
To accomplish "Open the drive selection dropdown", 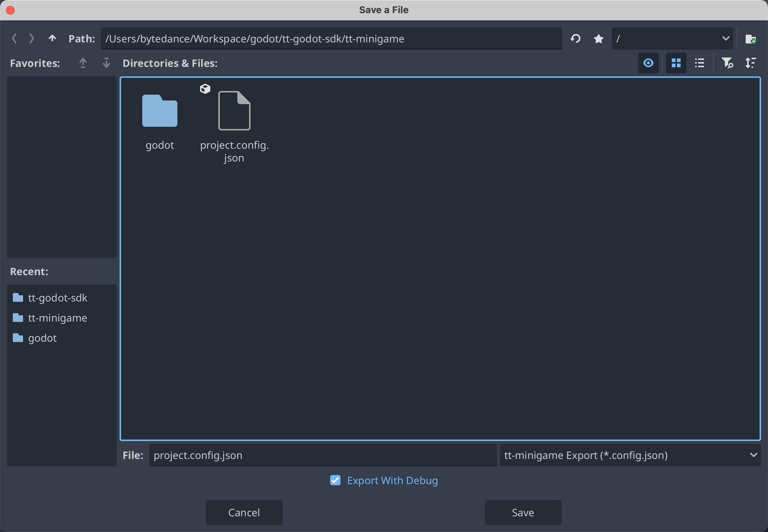I will tap(672, 38).
